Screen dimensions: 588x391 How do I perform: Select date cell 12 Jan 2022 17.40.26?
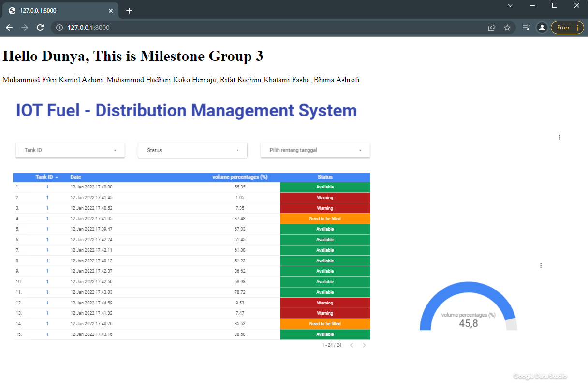(91, 324)
